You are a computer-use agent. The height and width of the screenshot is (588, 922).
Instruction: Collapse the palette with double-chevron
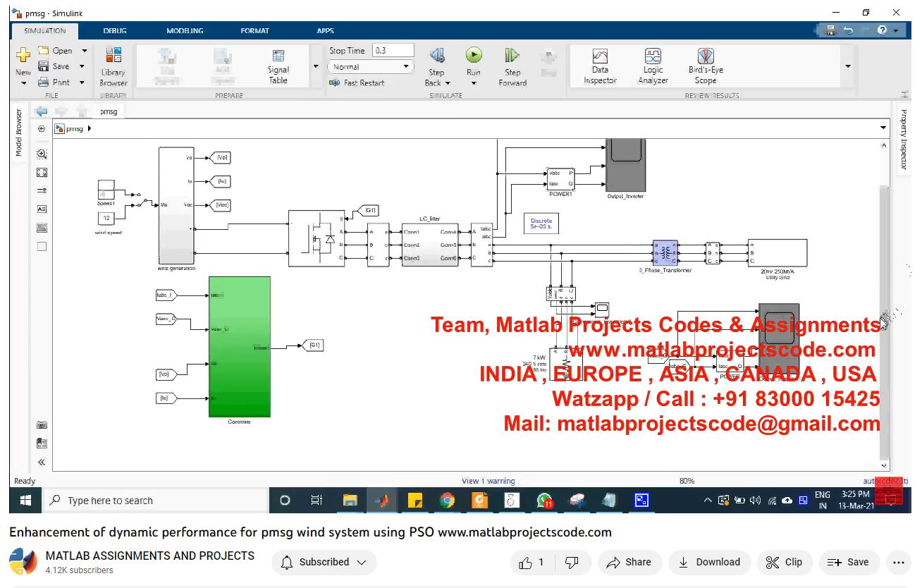[x=42, y=463]
